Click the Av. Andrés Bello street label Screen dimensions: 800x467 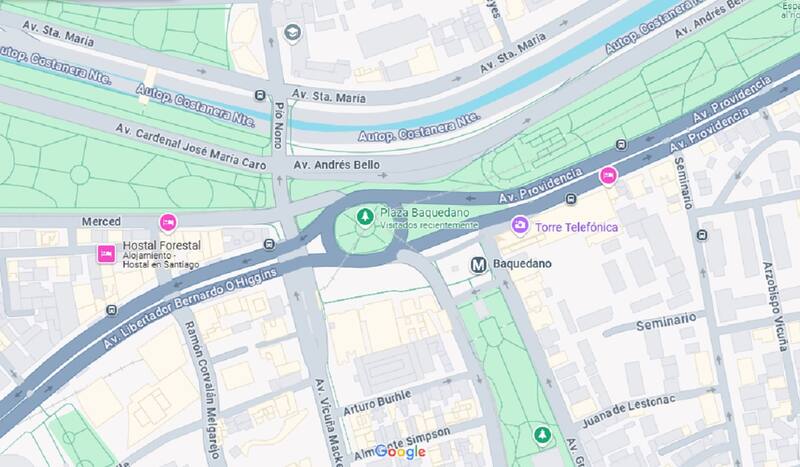coord(337,165)
